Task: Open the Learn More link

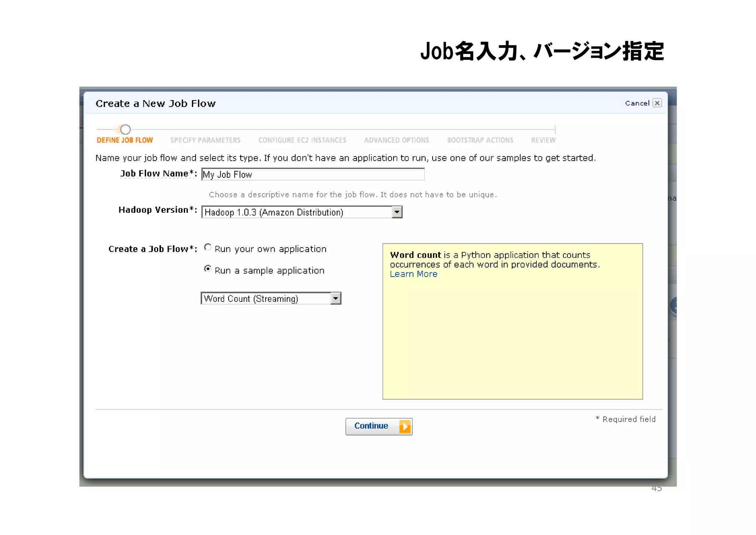Action: (413, 274)
